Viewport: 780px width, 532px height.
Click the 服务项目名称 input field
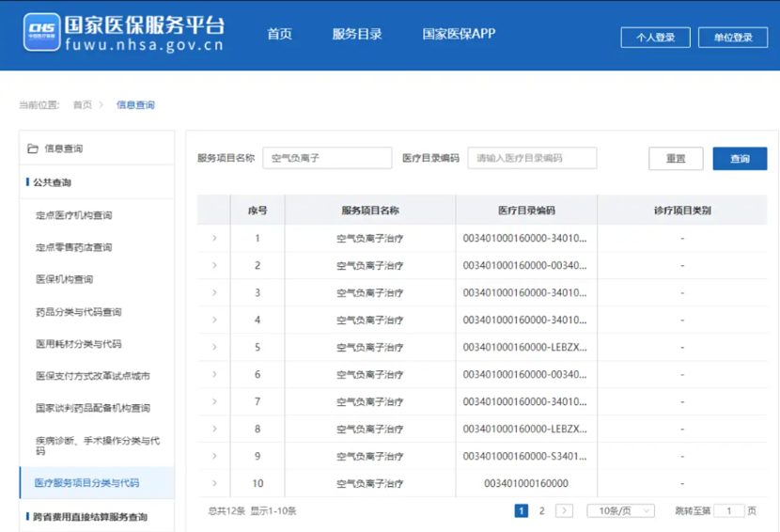[327, 158]
